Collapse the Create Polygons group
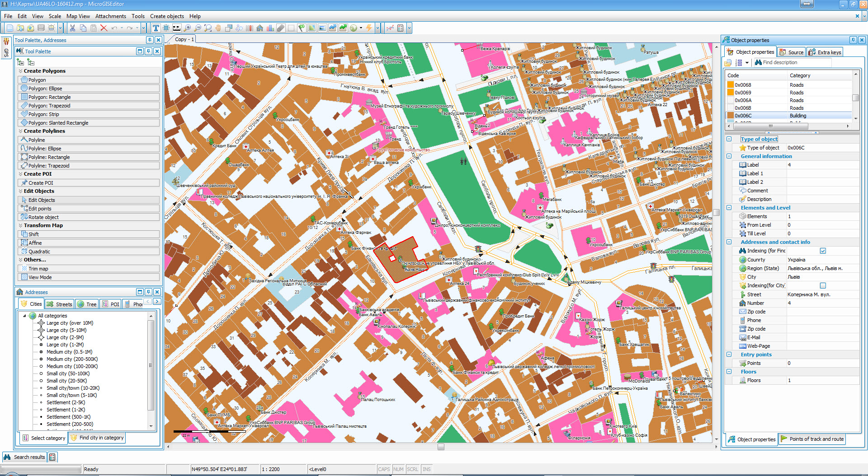This screenshot has width=868, height=476. [20, 71]
